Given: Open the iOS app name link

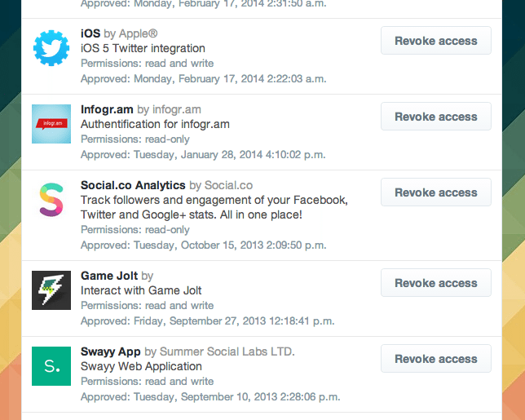Looking at the screenshot, I should (x=90, y=33).
